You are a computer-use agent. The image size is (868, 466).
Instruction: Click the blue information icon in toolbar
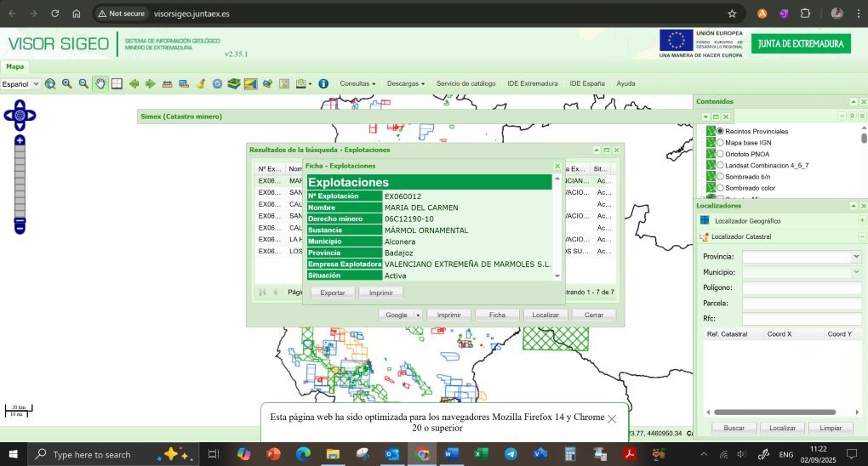(323, 84)
